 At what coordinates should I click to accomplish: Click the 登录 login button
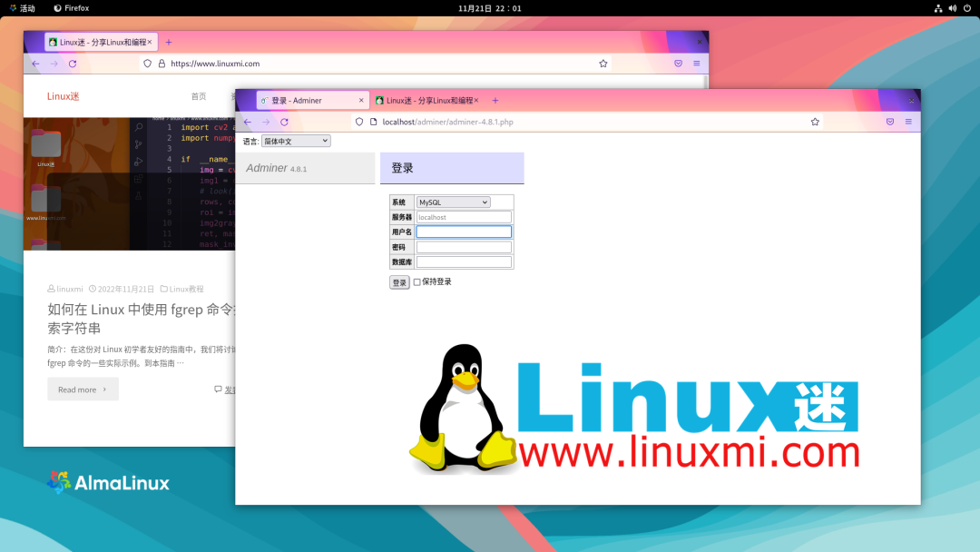point(399,282)
